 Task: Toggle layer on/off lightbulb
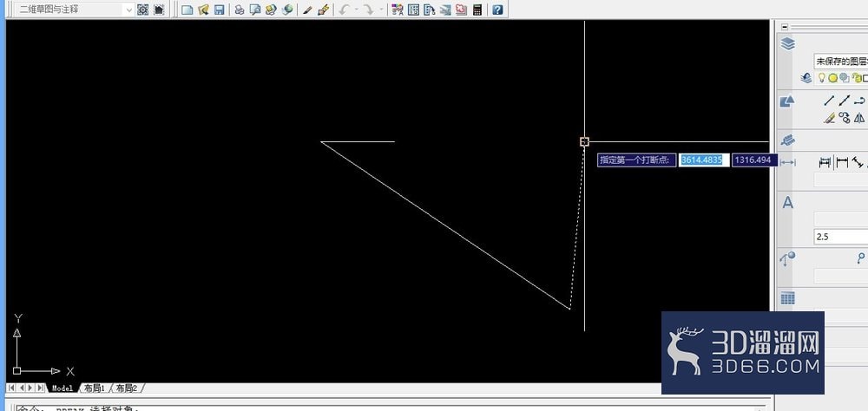click(822, 78)
